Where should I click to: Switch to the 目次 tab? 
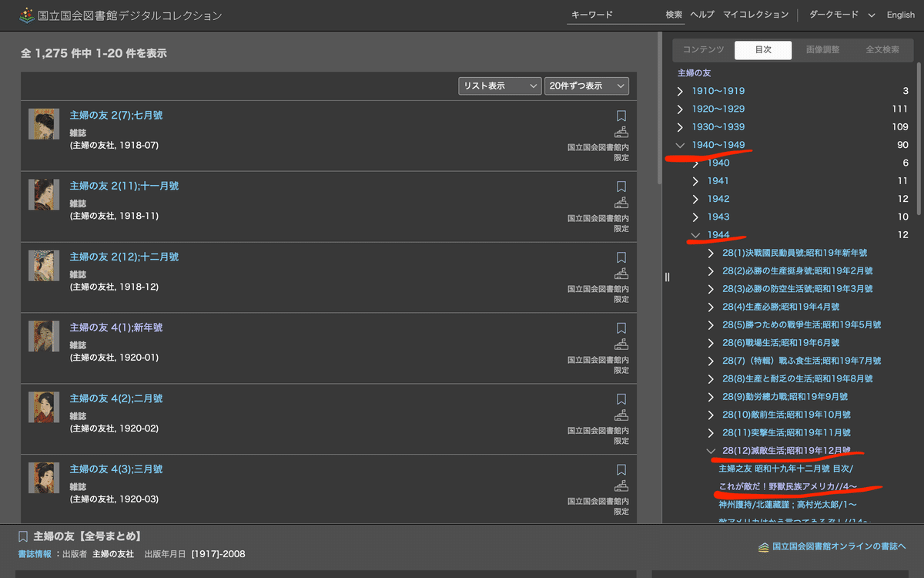[x=763, y=50]
